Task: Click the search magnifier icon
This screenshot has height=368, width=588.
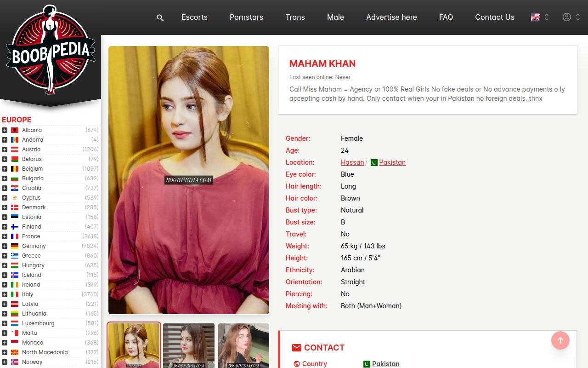Action: pyautogui.click(x=160, y=17)
